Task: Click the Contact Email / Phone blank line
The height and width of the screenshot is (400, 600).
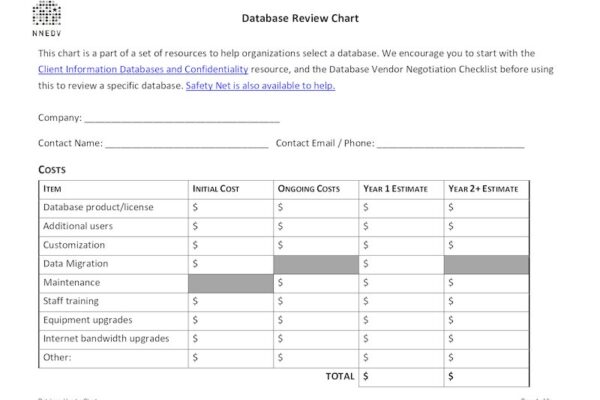Action: point(450,143)
